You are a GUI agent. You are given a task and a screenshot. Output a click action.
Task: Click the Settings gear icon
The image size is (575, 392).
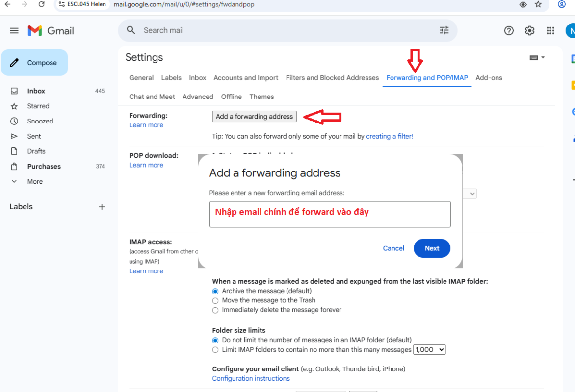pos(529,30)
